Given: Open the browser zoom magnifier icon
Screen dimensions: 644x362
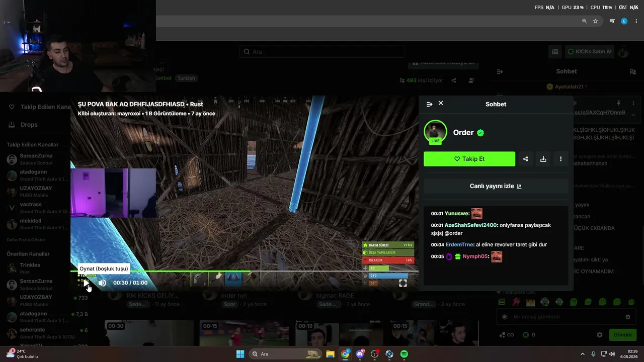Looking at the screenshot, I should [x=584, y=21].
